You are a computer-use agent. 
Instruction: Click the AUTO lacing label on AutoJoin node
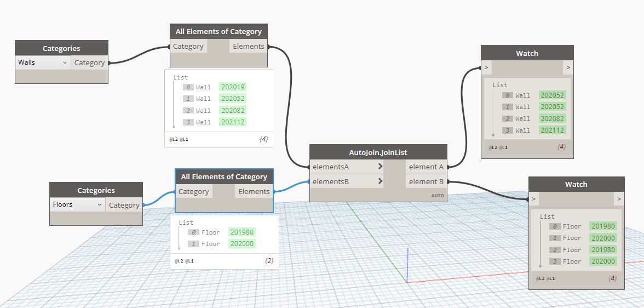[x=436, y=195]
